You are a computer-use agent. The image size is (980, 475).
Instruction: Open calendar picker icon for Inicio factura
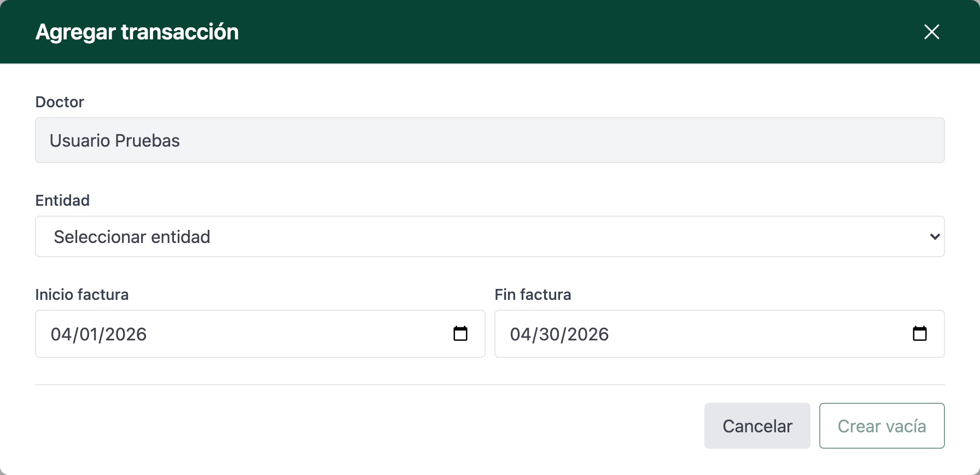pyautogui.click(x=460, y=333)
